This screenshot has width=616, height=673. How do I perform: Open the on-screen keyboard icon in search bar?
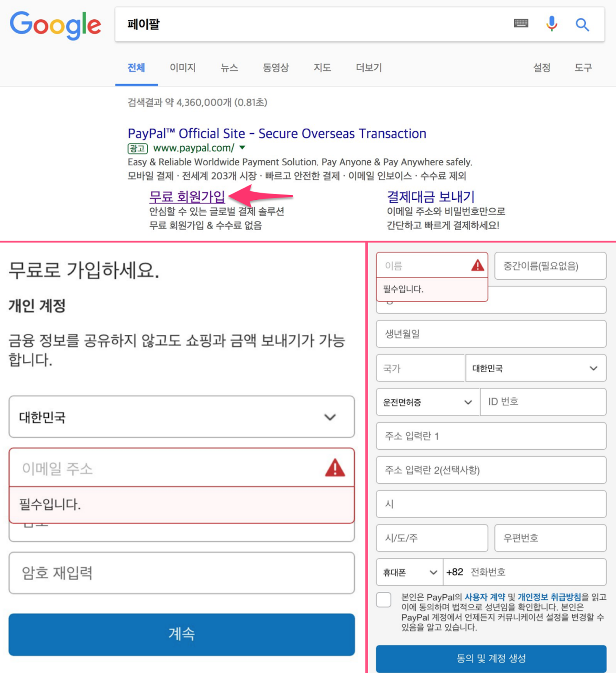(x=521, y=24)
